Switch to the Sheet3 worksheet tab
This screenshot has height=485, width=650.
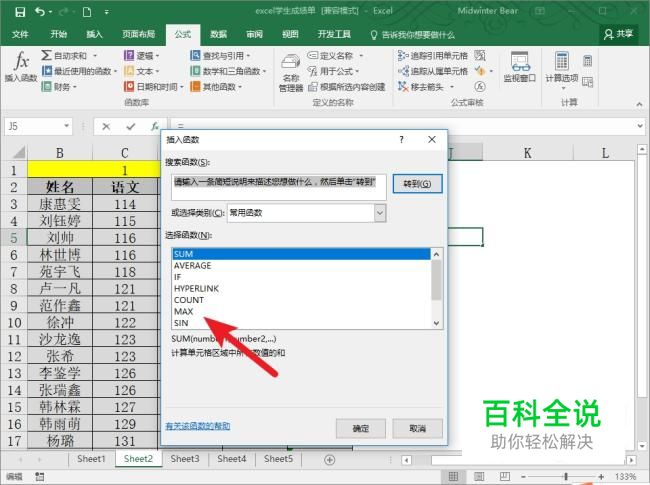[x=185, y=459]
